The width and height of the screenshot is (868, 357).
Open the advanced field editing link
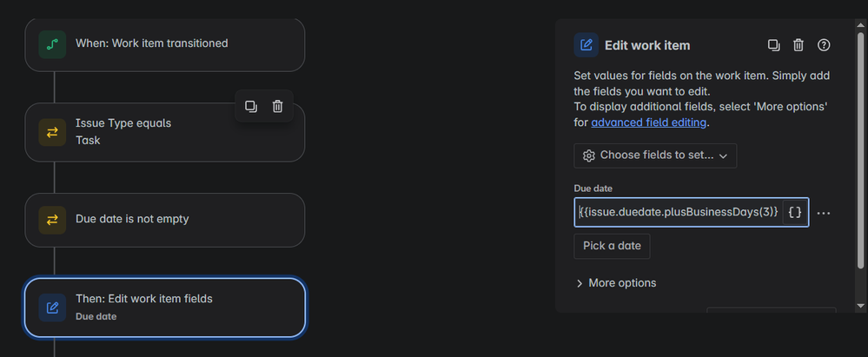[x=649, y=122]
